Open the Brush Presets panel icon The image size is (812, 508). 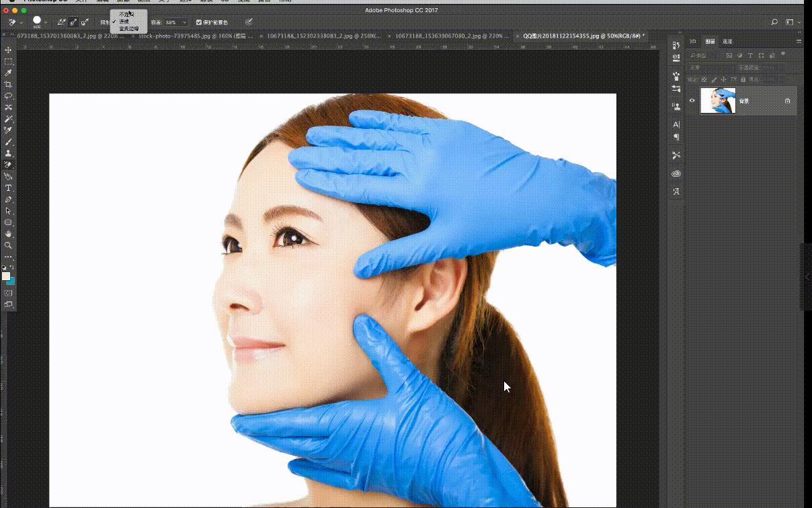tap(676, 88)
